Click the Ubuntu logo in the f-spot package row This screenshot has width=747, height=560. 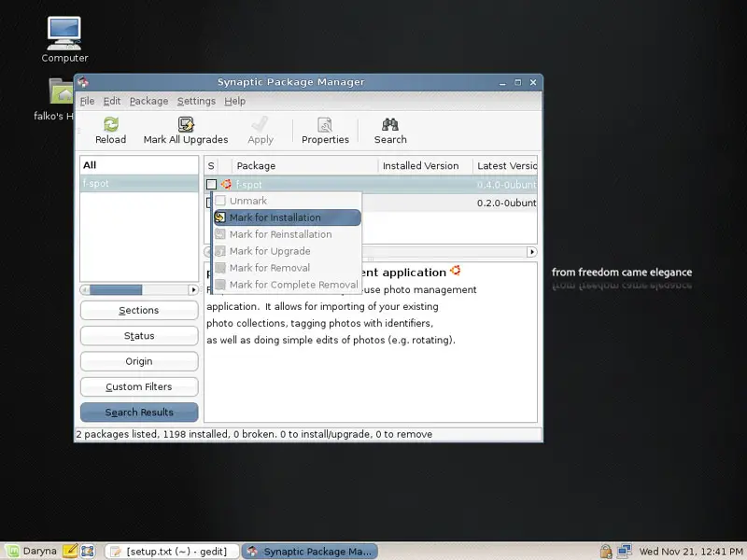point(226,184)
